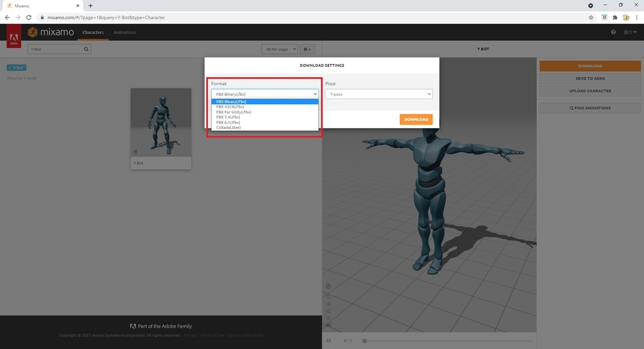Click the reset power icon in viewport

[328, 318]
